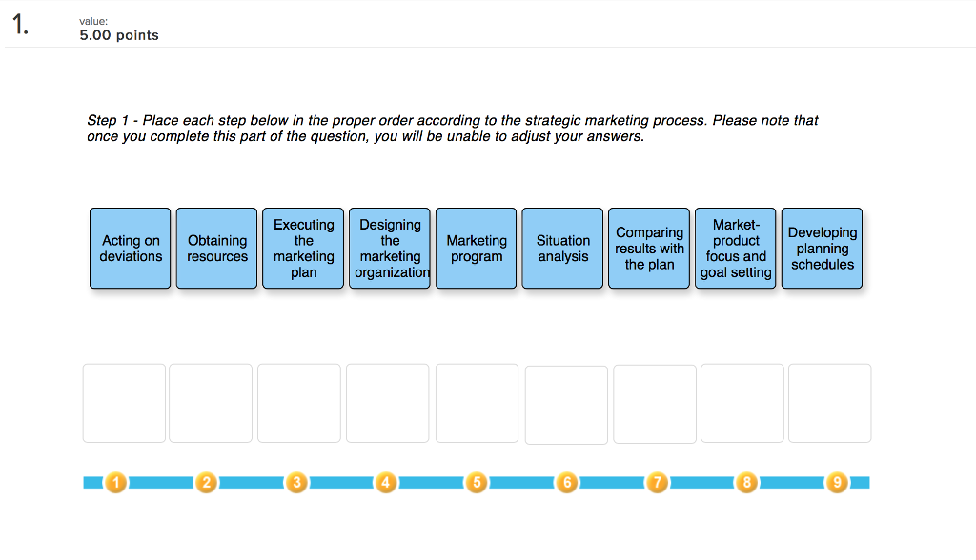Click 'Developing planning schedules' card
Image resolution: width=976 pixels, height=560 pixels.
coord(823,249)
